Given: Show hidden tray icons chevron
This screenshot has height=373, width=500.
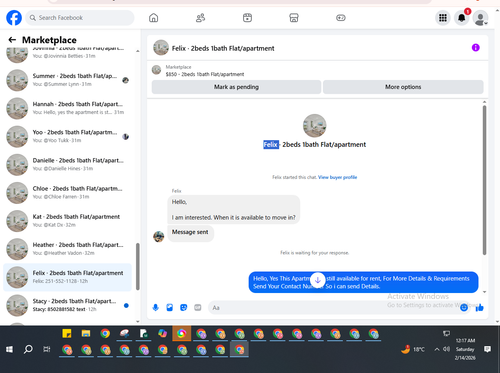Looking at the screenshot, I should point(437,349).
